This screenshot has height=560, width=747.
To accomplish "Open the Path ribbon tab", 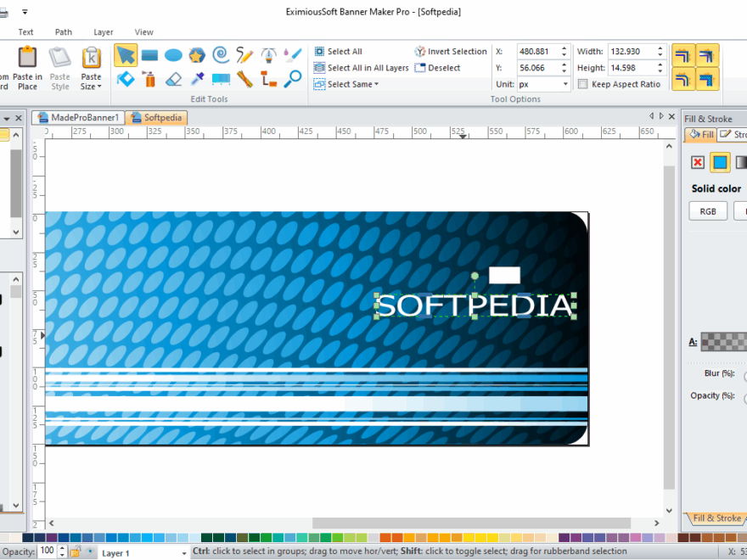I will coord(64,32).
